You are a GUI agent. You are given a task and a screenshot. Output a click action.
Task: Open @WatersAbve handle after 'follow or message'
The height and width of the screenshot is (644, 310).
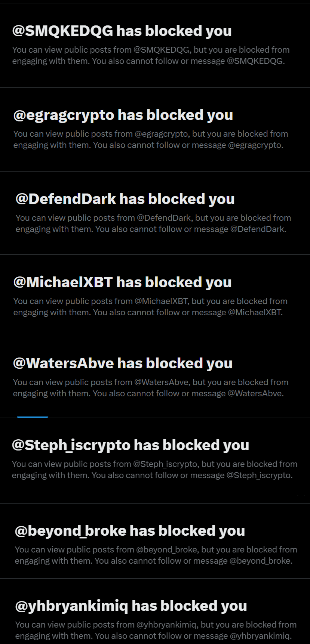point(255,394)
